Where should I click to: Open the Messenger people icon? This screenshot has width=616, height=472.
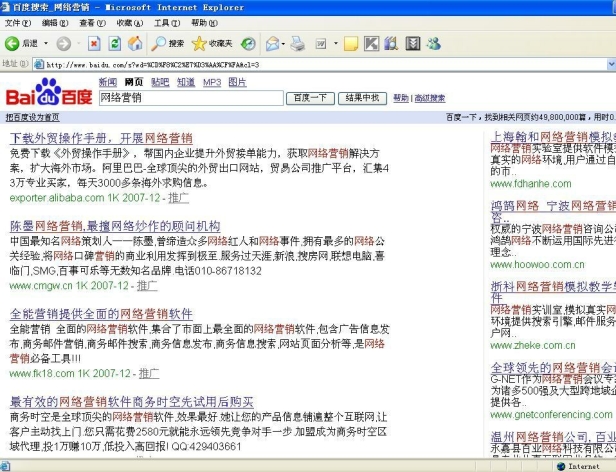coord(434,44)
